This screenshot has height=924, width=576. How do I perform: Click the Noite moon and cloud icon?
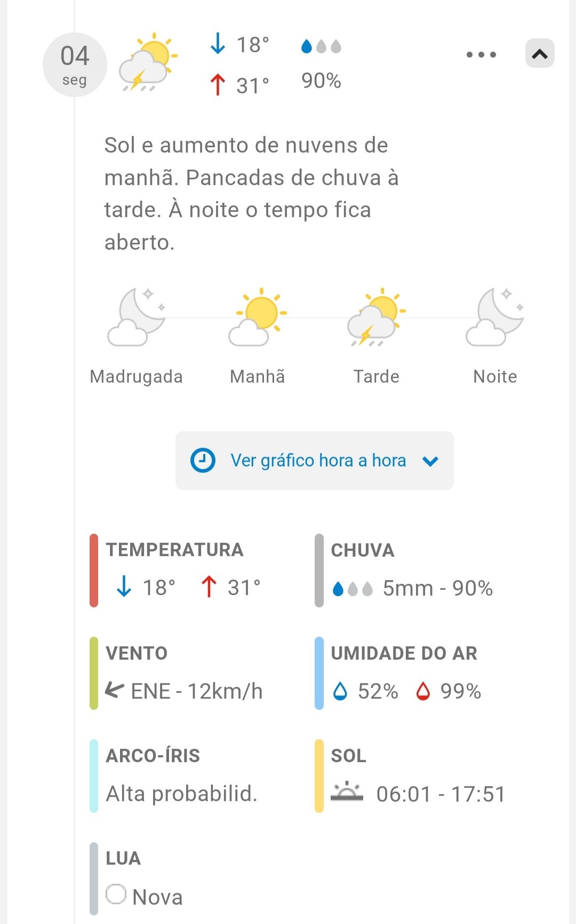point(495,317)
